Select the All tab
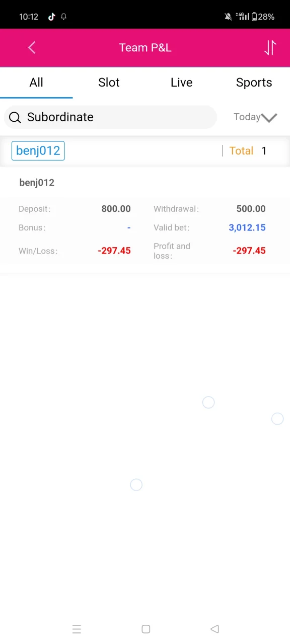This screenshot has width=290, height=644. (x=36, y=83)
